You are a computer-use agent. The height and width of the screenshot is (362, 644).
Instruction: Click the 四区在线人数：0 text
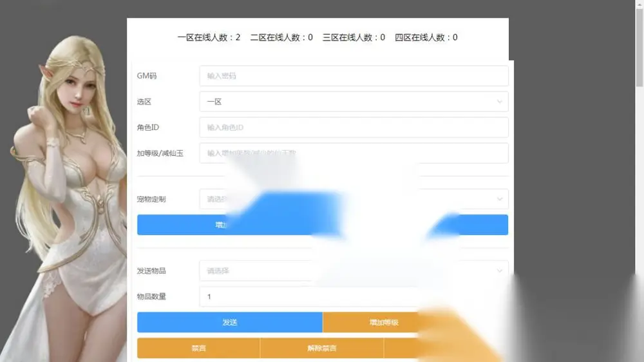[x=426, y=37]
